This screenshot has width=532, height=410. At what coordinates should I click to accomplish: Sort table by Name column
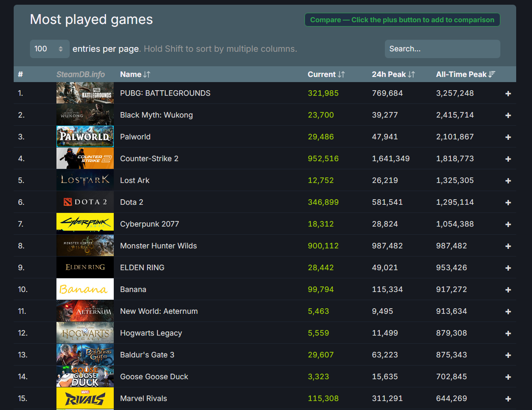click(135, 74)
